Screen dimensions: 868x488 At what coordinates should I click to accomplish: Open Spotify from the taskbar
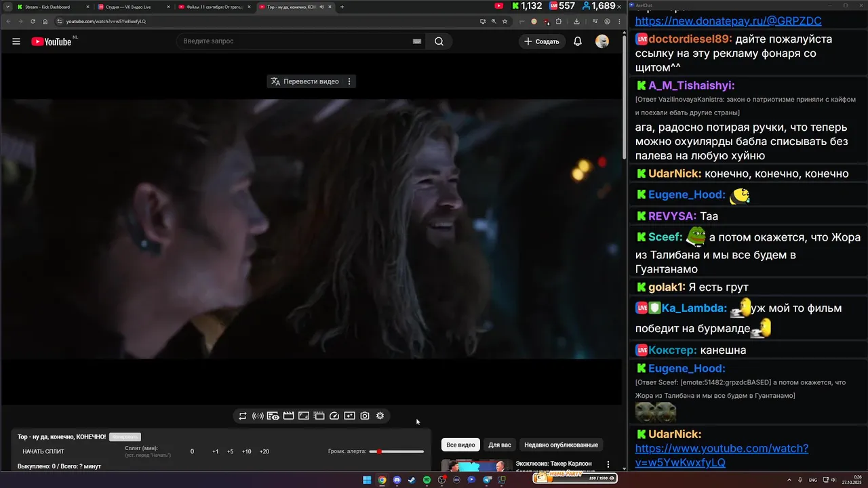click(427, 480)
